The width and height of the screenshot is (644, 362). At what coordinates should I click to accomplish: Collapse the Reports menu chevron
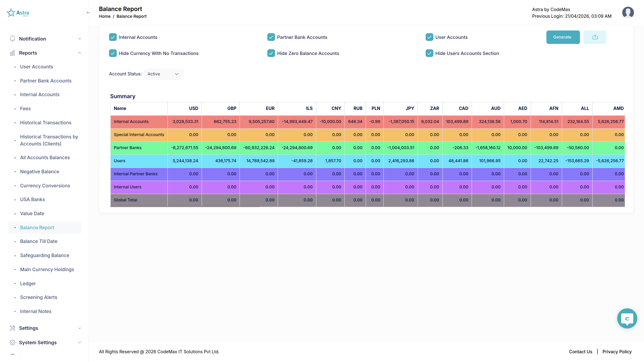coord(79,53)
